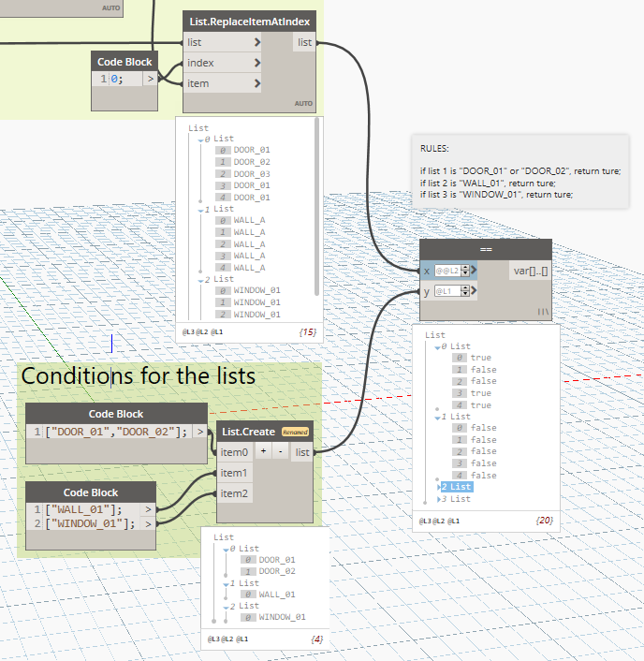The image size is (644, 661).
Task: Click the y input port chevron on == node
Action: (474, 290)
